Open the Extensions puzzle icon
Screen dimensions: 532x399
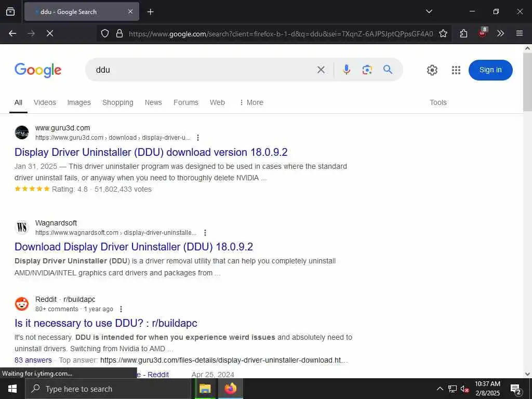pos(463,34)
